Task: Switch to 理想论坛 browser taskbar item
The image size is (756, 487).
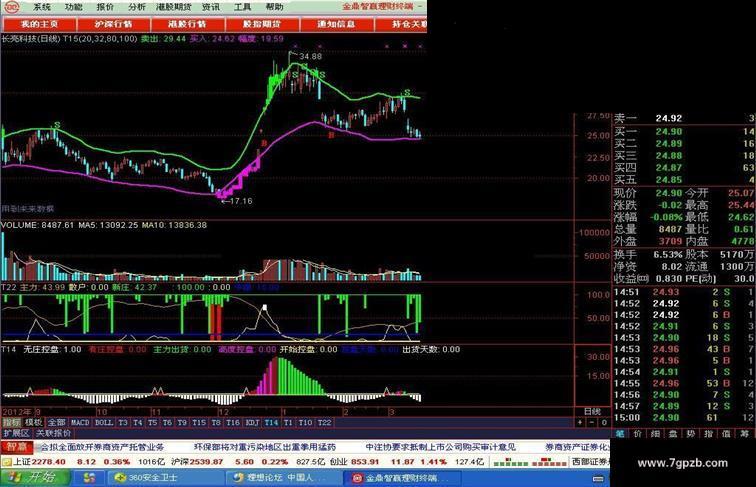Action: coord(284,478)
